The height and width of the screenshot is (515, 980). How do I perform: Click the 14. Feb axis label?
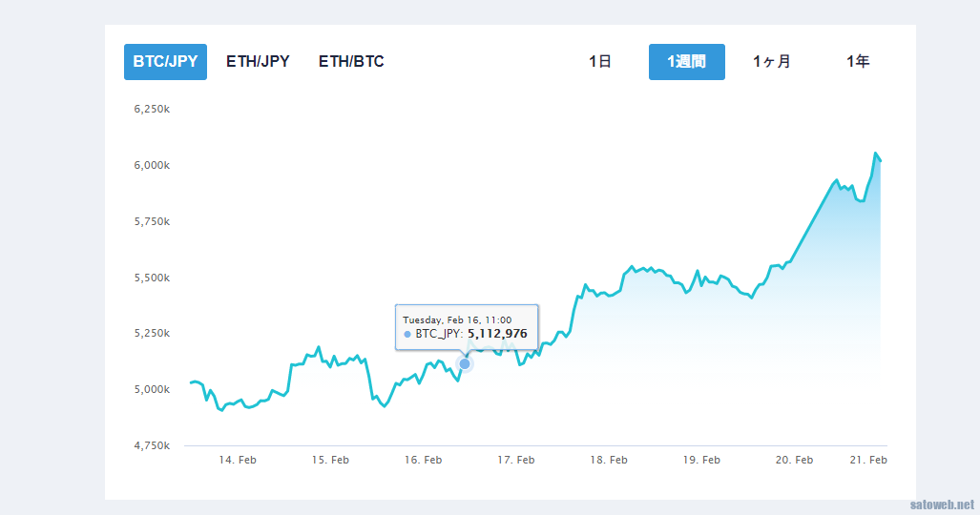coord(238,460)
